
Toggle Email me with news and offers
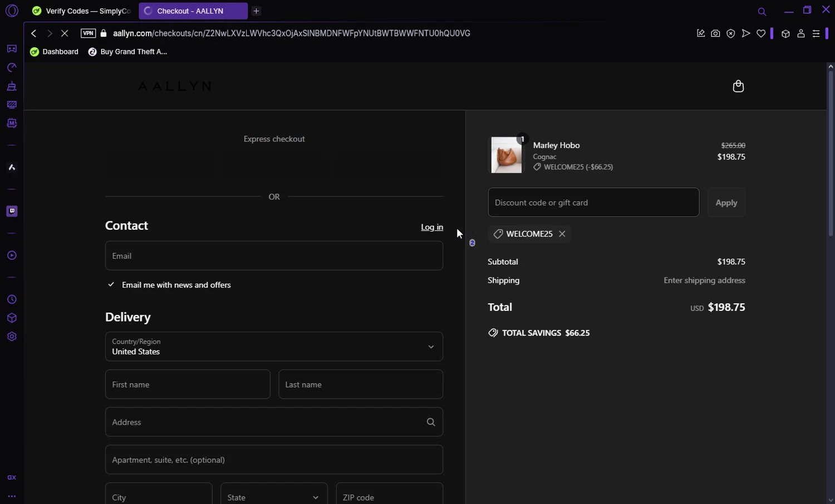[111, 285]
